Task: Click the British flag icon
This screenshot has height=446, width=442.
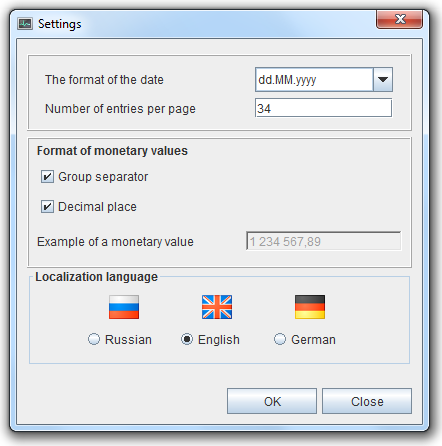Action: pos(217,307)
